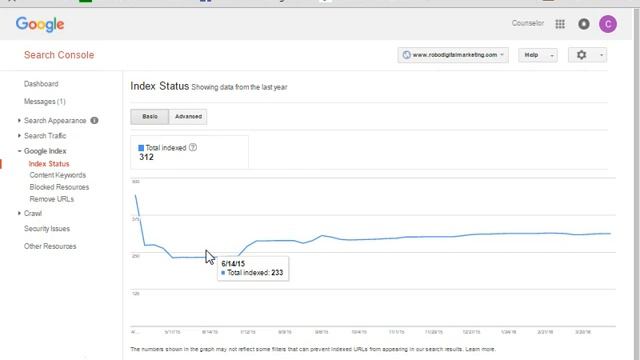Click the Index Status heading
The width and height of the screenshot is (640, 360).
160,86
